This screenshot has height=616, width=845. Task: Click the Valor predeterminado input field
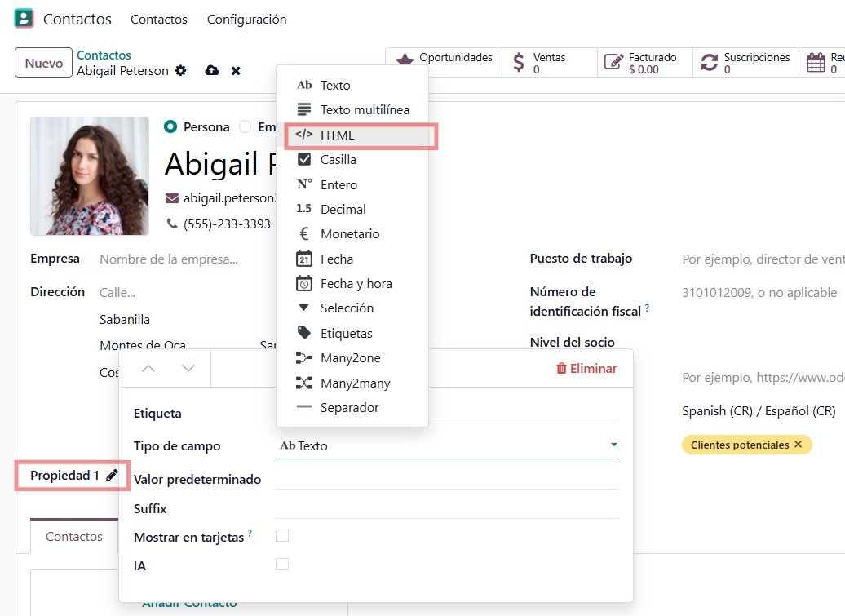point(446,479)
